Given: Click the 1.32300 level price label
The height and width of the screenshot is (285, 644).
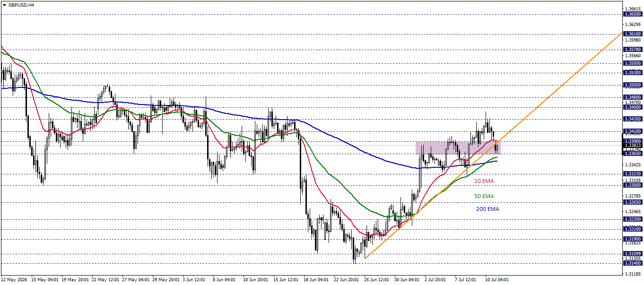Looking at the screenshot, I should (633, 219).
